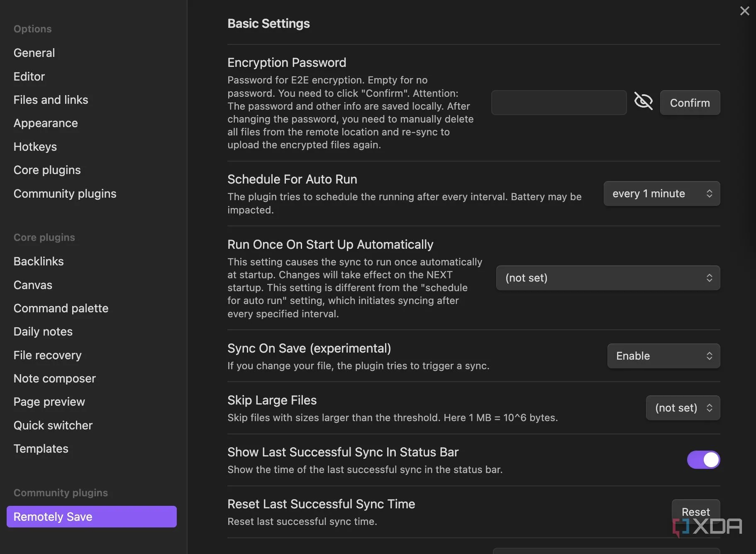Click the Encryption Password title text
Screen dimensions: 756x554
pyautogui.click(x=287, y=62)
